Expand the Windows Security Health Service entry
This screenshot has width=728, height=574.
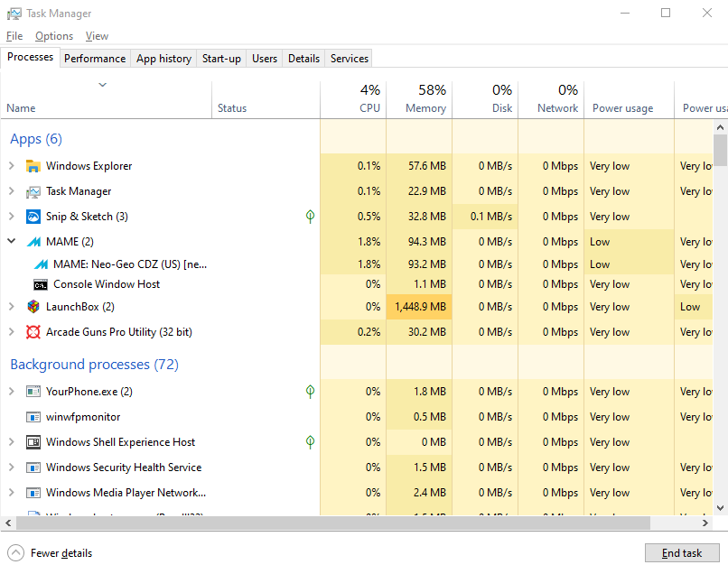tap(11, 468)
